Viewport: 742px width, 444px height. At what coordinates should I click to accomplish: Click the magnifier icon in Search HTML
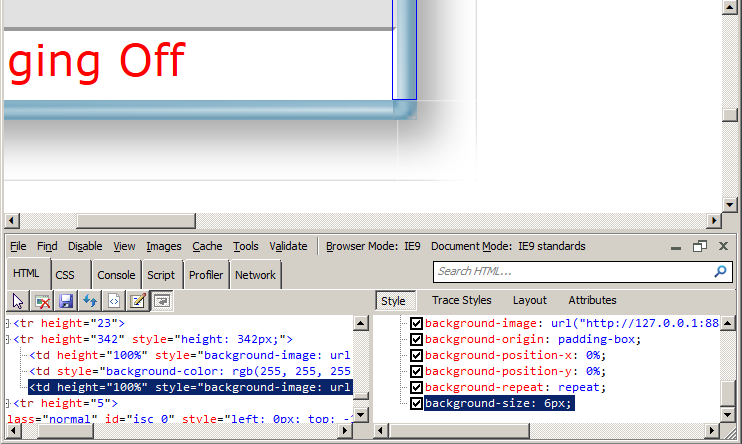[720, 271]
